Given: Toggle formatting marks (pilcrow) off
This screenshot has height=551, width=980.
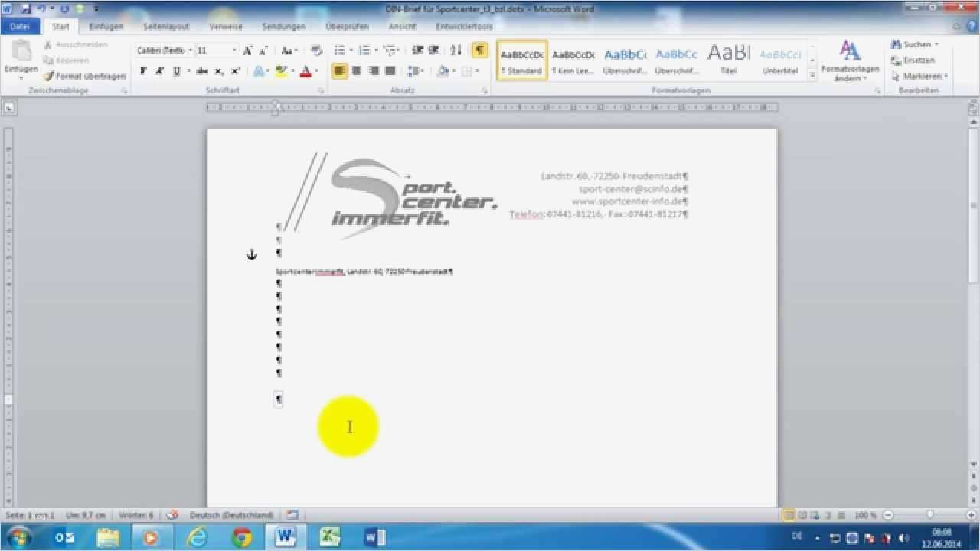Looking at the screenshot, I should 479,50.
